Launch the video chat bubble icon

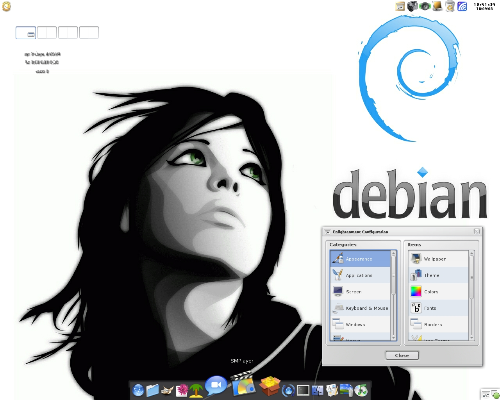pos(216,386)
